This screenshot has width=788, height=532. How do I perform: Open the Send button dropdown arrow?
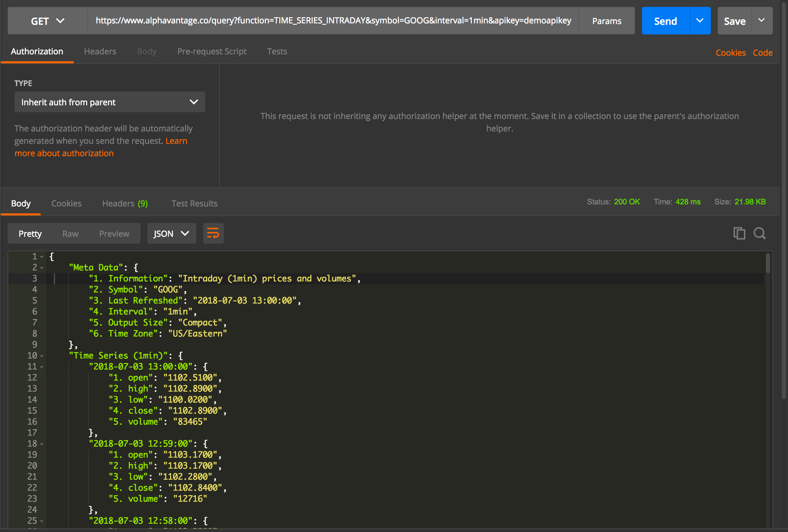pyautogui.click(x=700, y=21)
